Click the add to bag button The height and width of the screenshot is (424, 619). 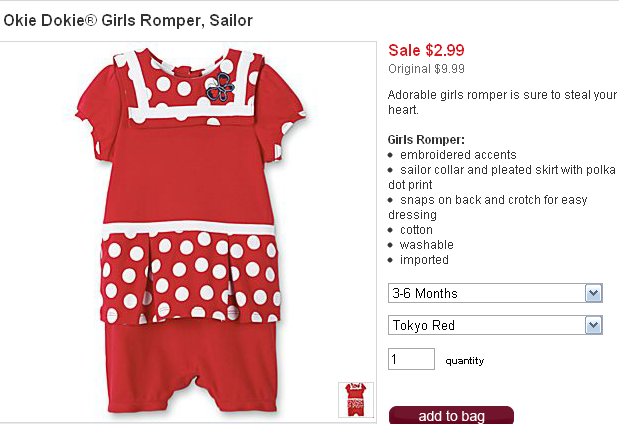click(451, 415)
